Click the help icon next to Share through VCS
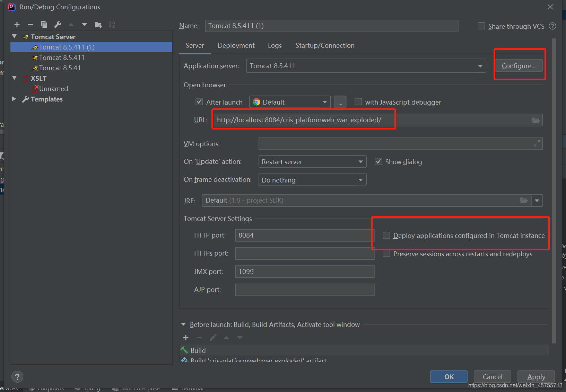The height and width of the screenshot is (392, 566). [553, 26]
